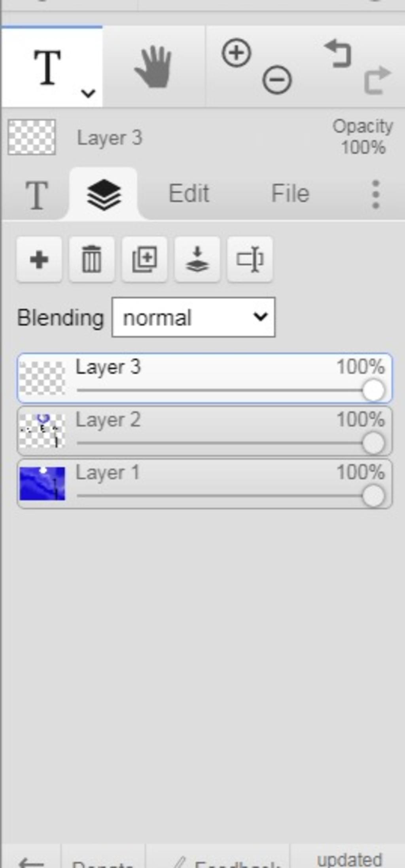Redo with the forward arrow icon
This screenshot has height=868, width=405.
[x=377, y=80]
